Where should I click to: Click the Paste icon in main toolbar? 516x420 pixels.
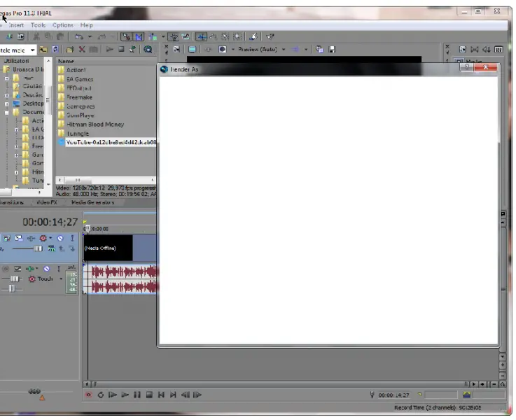60,36
